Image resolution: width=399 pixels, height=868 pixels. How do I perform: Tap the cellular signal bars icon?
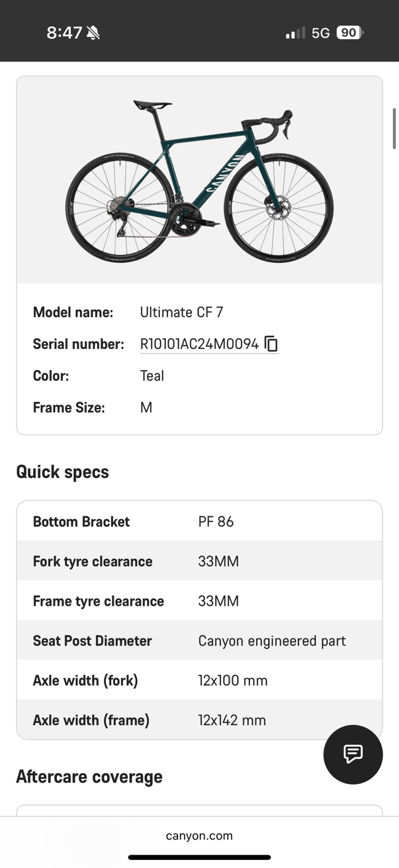(295, 32)
